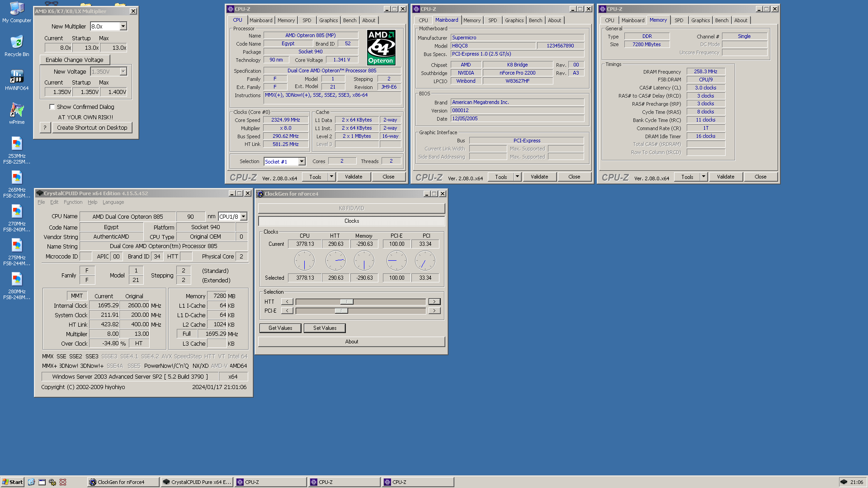Screen dimensions: 868x488
Task: Click Tools button in CPU-Z Mainboard window
Action: [x=501, y=177]
